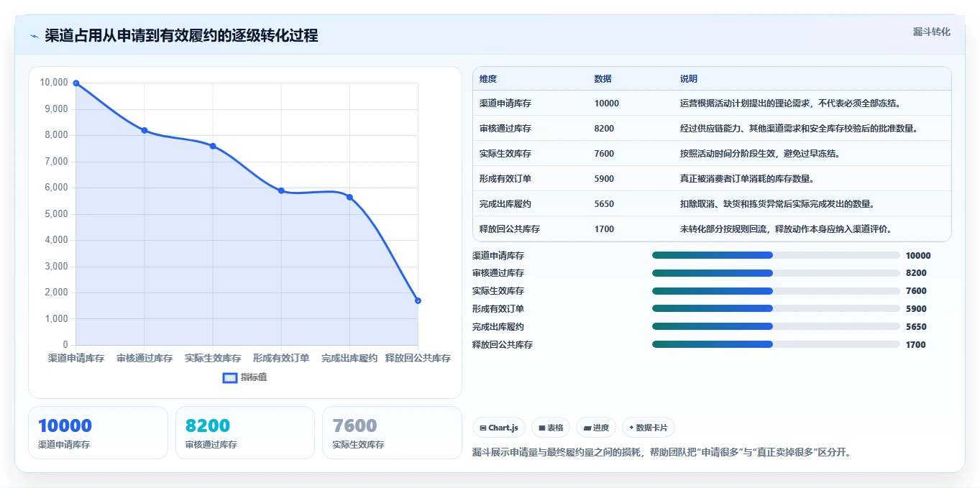Click the 表格 tag chip

pyautogui.click(x=551, y=428)
